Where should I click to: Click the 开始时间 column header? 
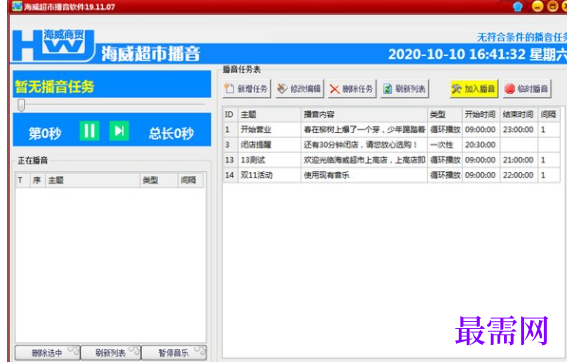click(481, 115)
